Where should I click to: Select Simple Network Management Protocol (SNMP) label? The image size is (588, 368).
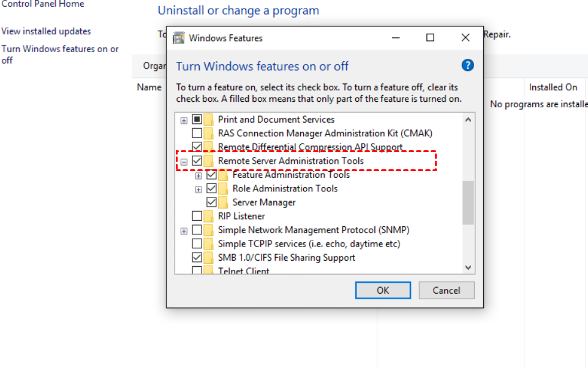pos(314,230)
